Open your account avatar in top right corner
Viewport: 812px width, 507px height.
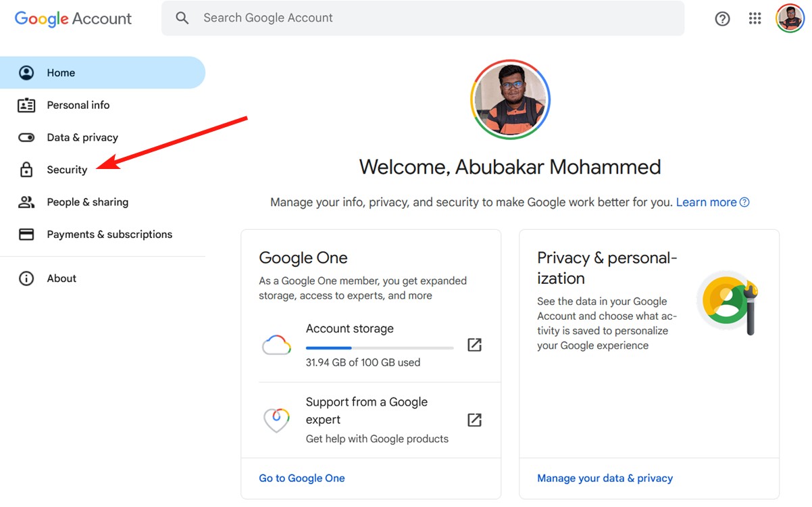tap(790, 18)
